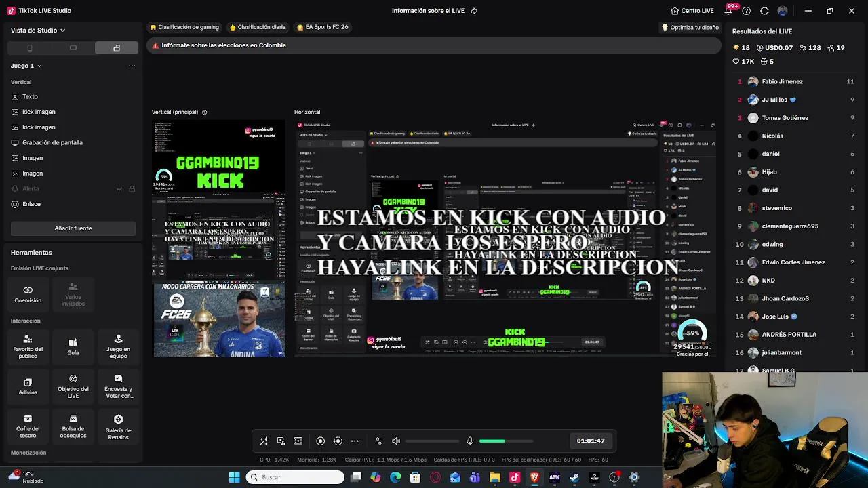The height and width of the screenshot is (488, 868).
Task: Click the Windows Start button
Action: pos(235,477)
